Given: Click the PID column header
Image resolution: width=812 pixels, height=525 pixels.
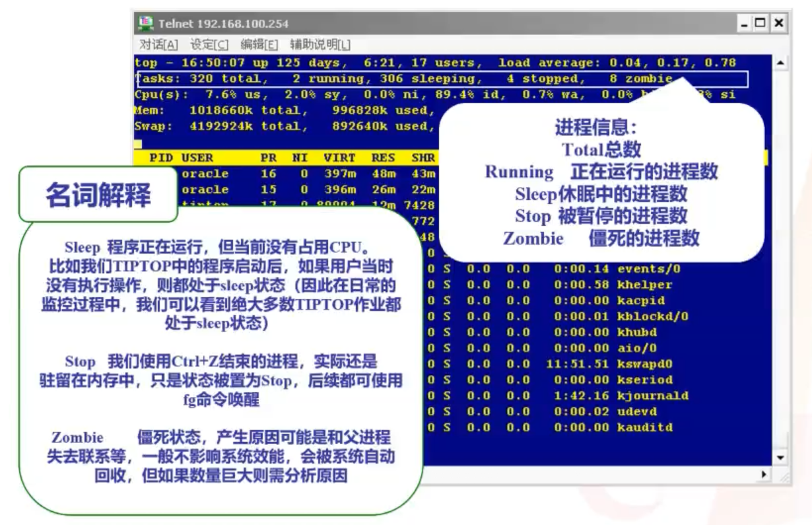Looking at the screenshot, I should pos(160,158).
